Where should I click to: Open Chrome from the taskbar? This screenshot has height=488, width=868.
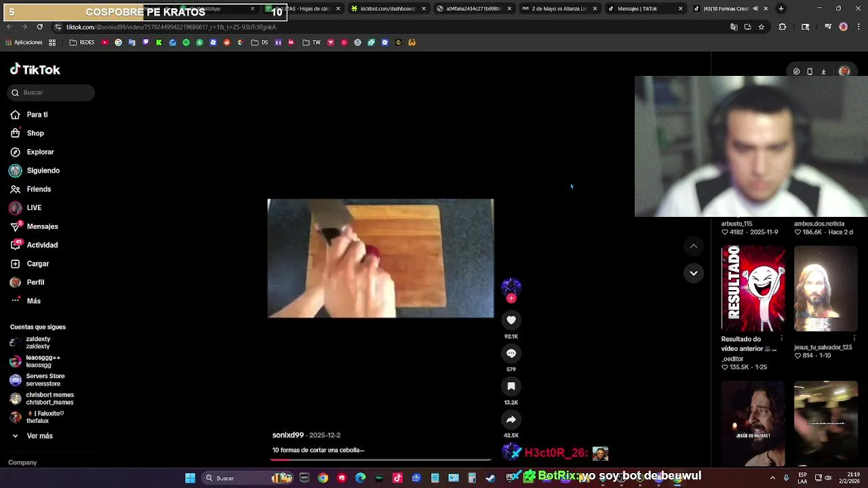click(x=323, y=478)
